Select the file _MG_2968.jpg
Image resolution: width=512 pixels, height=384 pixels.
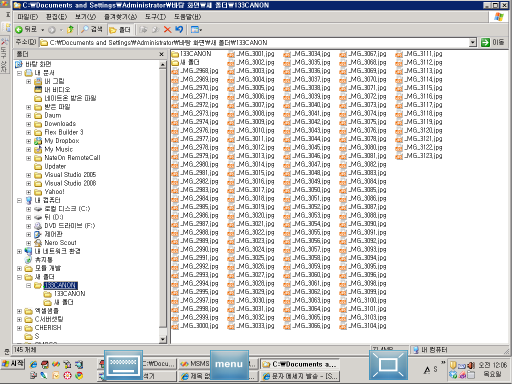pyautogui.click(x=199, y=71)
